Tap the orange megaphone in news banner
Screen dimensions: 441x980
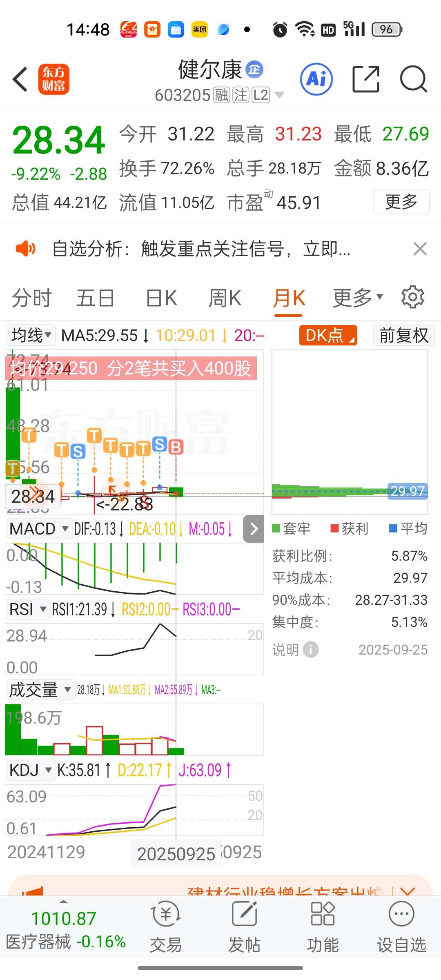33,892
